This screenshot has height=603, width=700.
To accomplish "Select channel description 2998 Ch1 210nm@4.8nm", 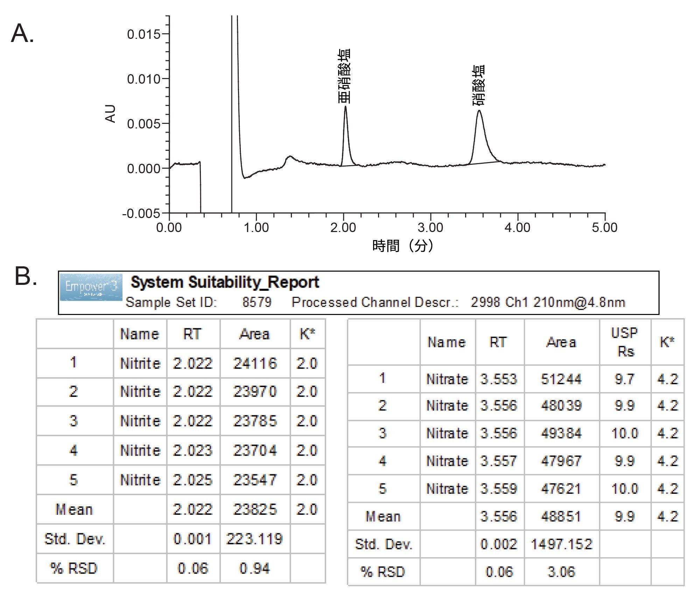I will (x=548, y=302).
